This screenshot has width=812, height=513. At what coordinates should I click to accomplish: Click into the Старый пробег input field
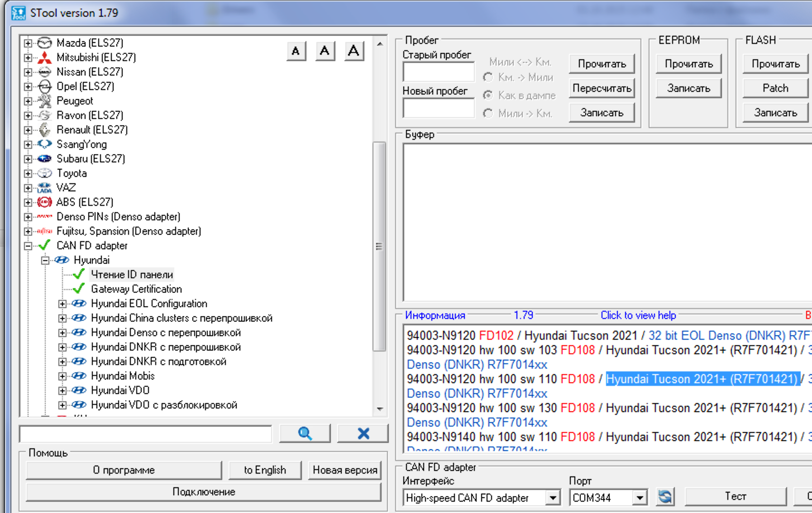click(x=438, y=72)
